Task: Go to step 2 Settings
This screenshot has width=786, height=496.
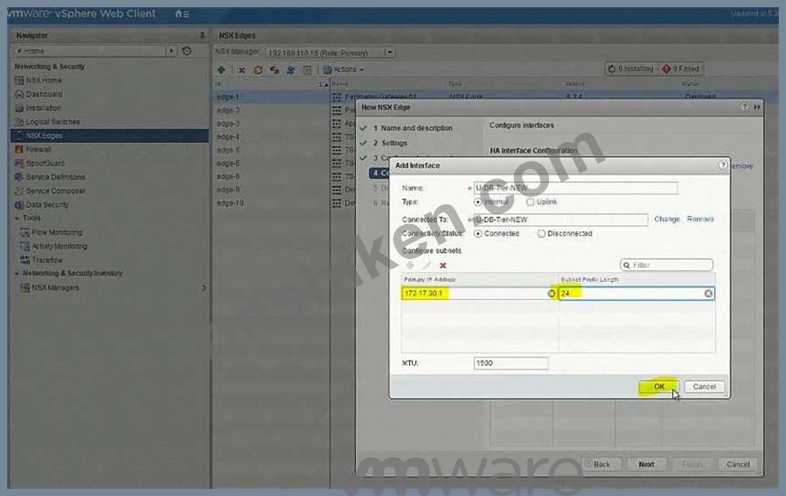Action: [x=390, y=143]
